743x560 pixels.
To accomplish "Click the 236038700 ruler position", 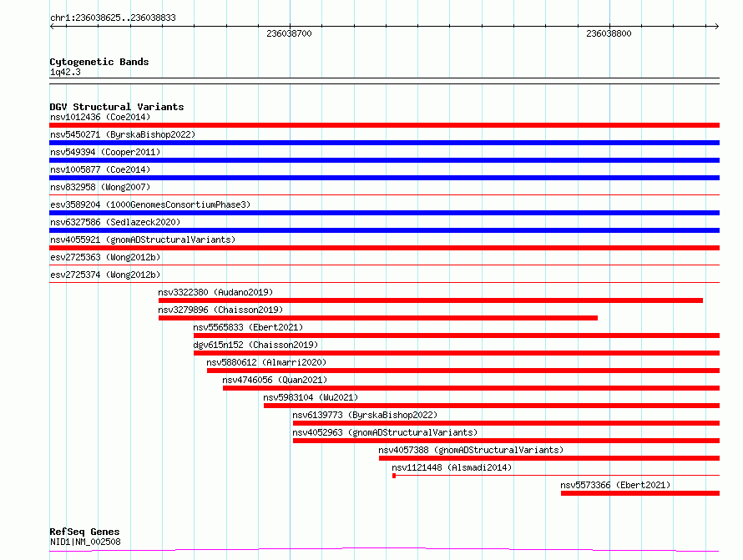I will point(289,33).
